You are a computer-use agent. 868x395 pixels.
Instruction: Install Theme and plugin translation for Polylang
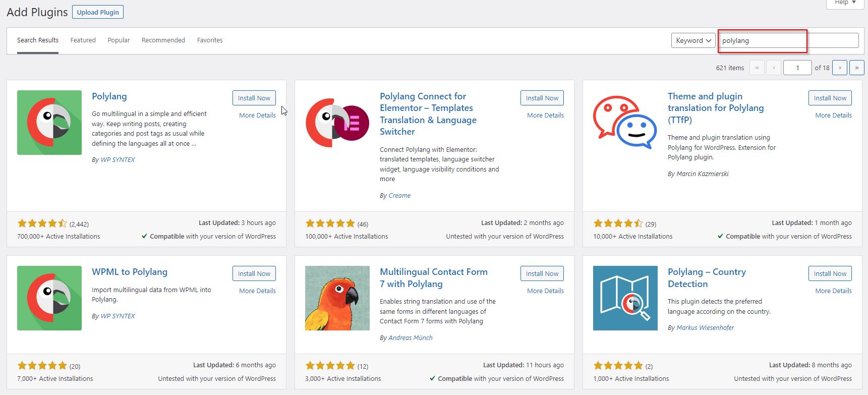tap(830, 98)
